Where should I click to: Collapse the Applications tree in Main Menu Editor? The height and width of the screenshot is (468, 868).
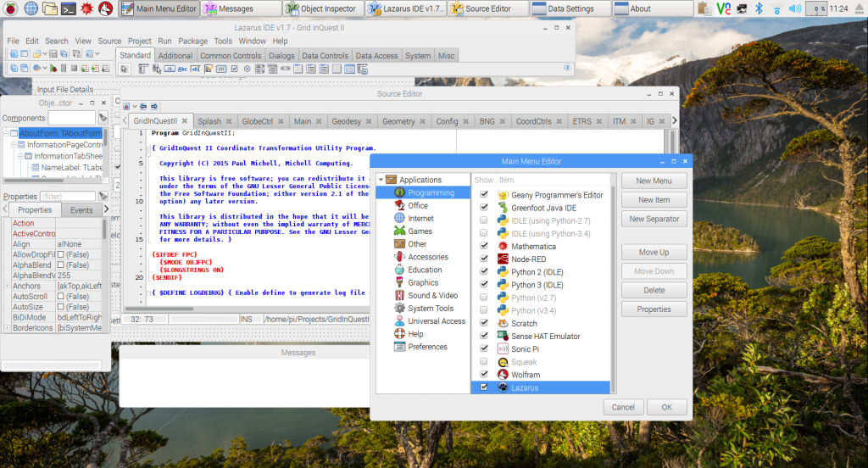(x=381, y=180)
